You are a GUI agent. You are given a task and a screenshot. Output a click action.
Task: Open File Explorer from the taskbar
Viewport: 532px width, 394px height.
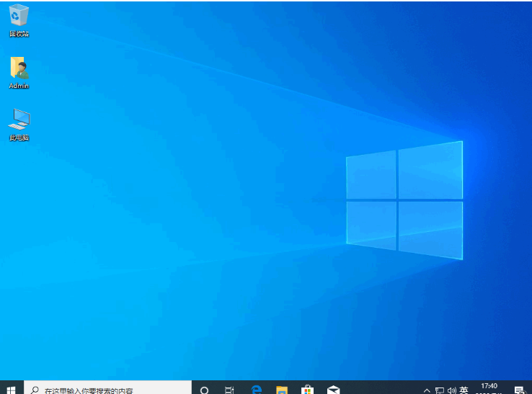(x=282, y=390)
